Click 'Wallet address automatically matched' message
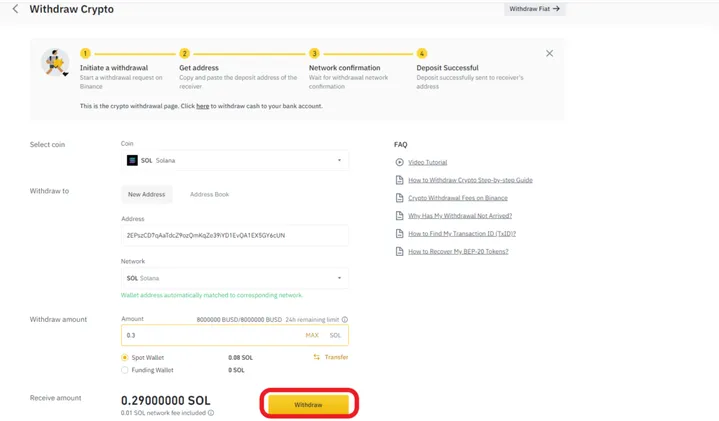Viewport: 719px width, 421px height. (212, 295)
